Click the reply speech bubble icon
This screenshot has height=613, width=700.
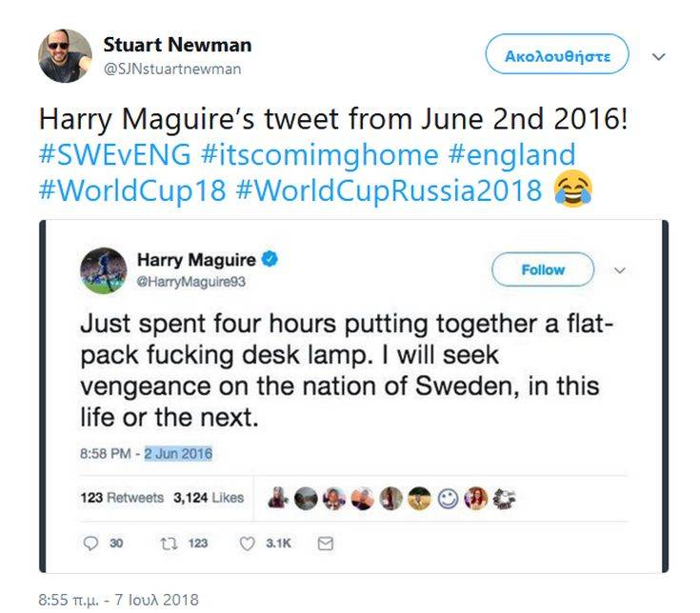point(90,544)
